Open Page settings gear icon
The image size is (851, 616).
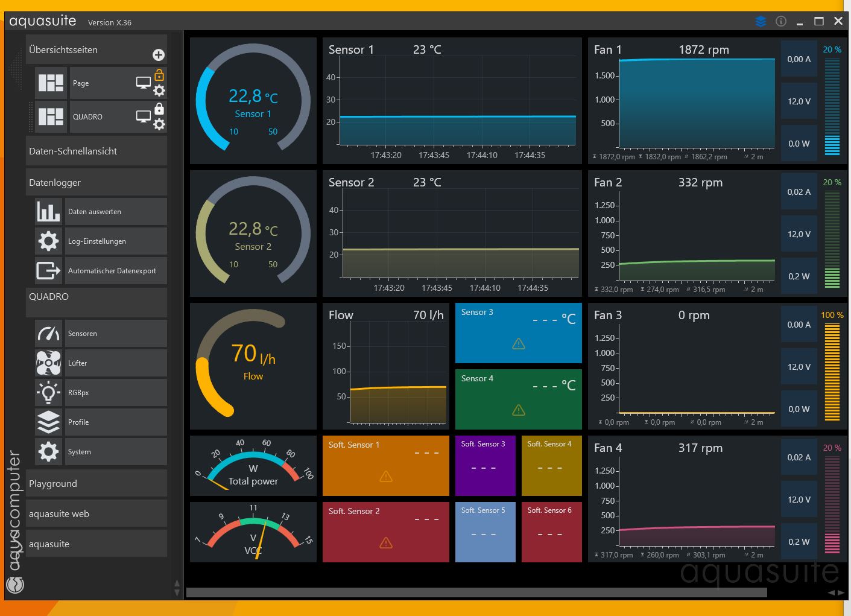159,91
